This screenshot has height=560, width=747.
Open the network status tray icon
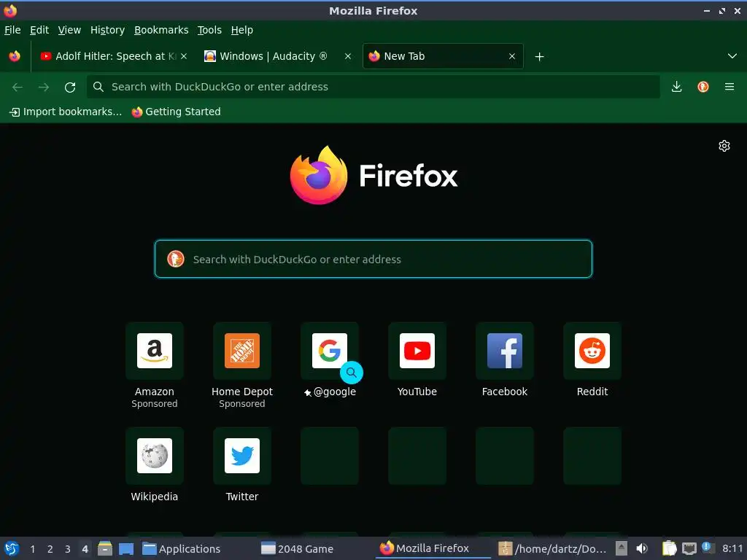[689, 548]
